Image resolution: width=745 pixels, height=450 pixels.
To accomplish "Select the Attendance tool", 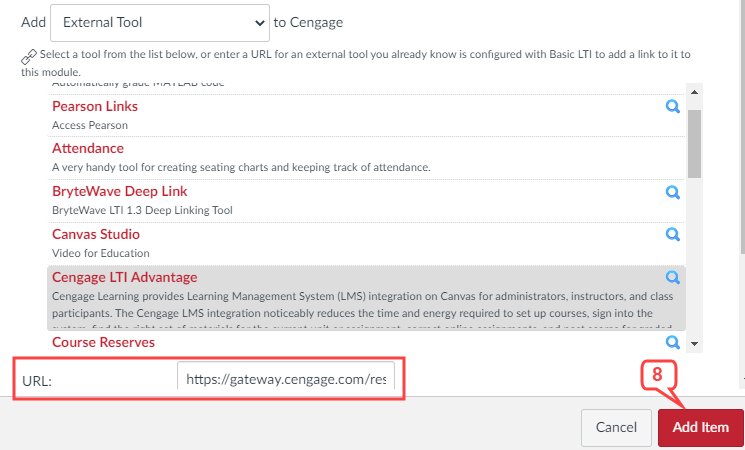I will 88,148.
